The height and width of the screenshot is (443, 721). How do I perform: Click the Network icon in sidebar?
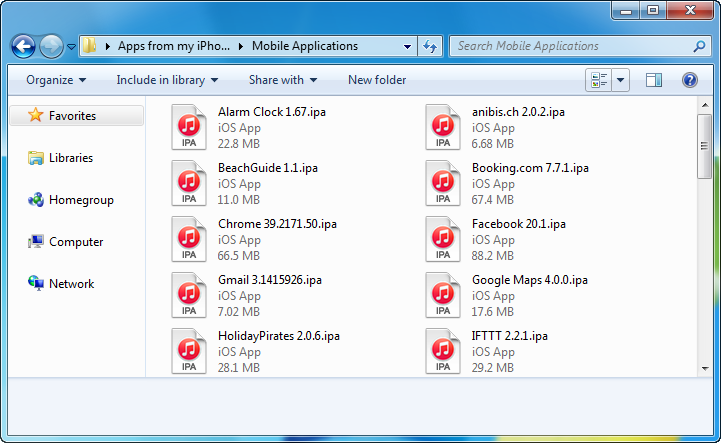click(x=35, y=283)
